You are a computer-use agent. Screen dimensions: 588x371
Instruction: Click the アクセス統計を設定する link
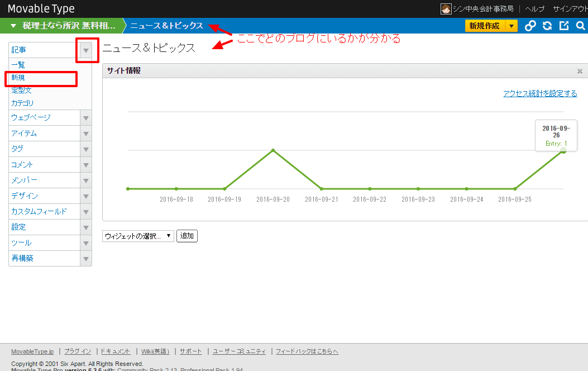540,94
